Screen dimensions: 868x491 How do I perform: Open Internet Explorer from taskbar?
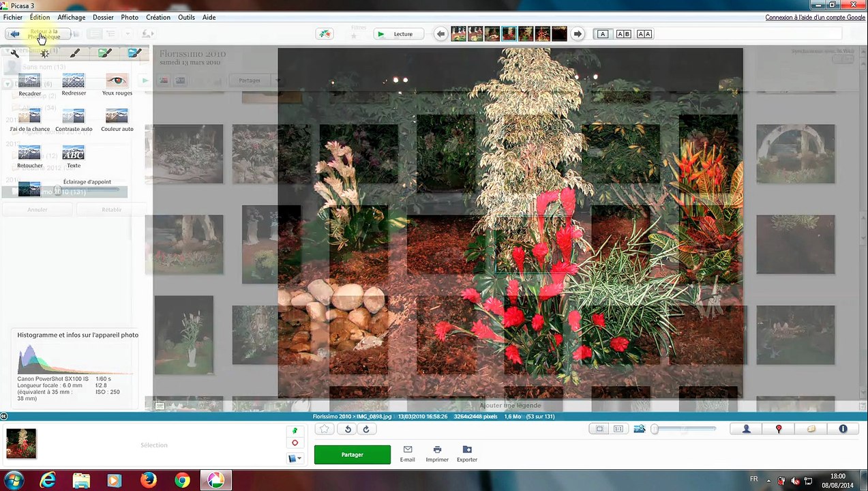point(48,481)
